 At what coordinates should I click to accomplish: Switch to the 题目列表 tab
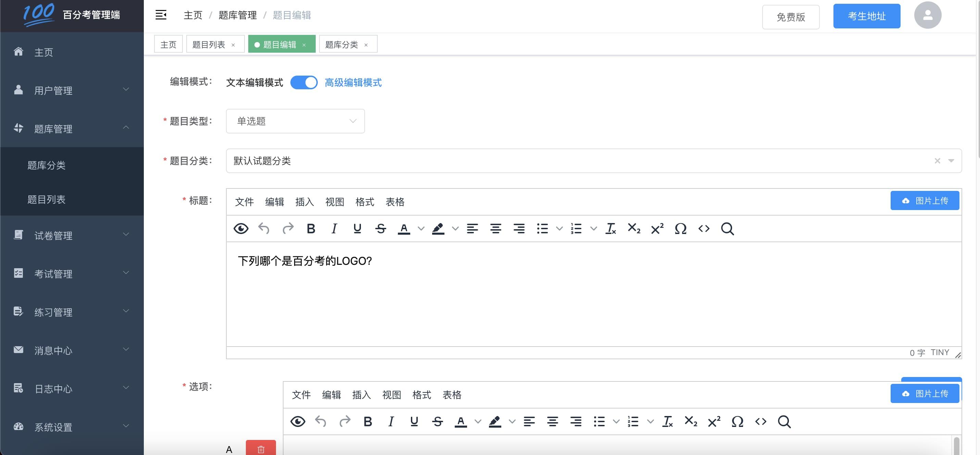pyautogui.click(x=209, y=44)
